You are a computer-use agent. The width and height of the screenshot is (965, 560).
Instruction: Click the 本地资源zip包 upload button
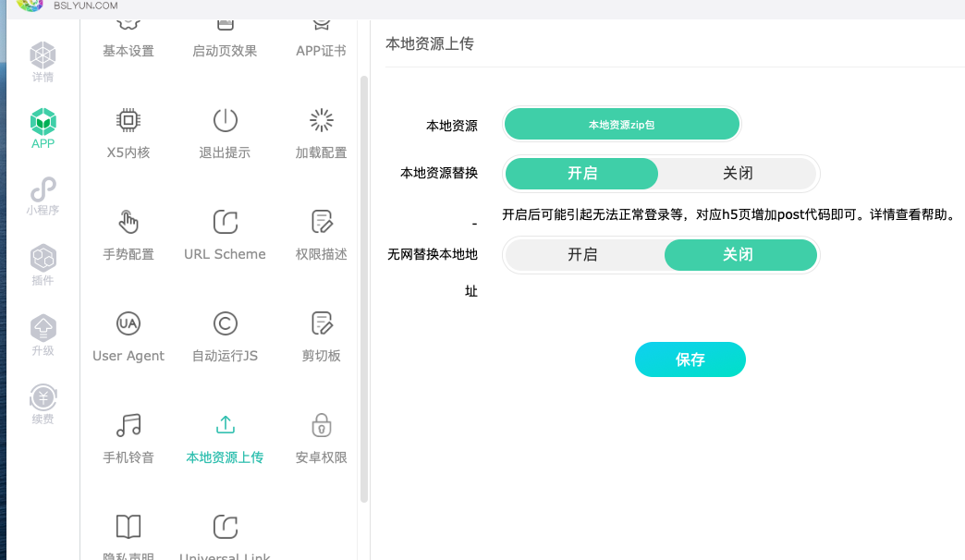(622, 125)
